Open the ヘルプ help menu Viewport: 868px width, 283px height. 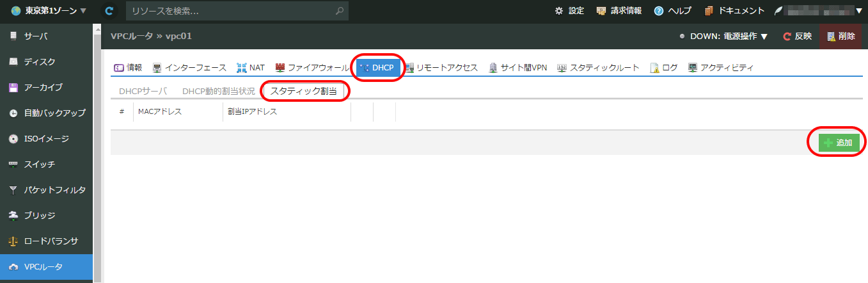point(672,11)
